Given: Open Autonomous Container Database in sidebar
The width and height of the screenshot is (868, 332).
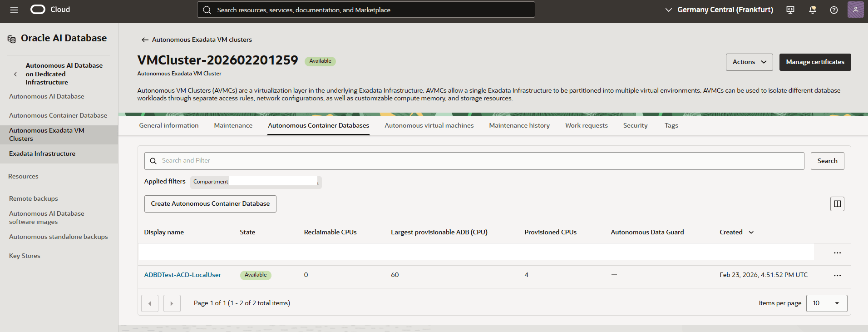Looking at the screenshot, I should coord(58,115).
